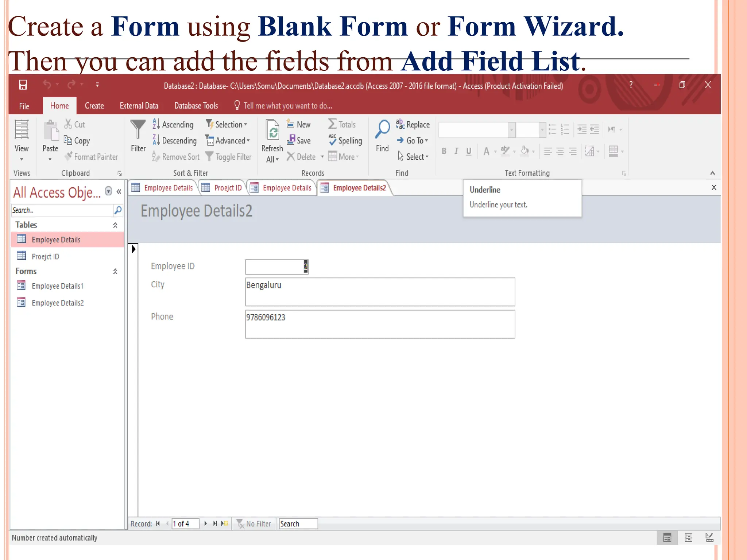Switch to External Data tab
Image resolution: width=747 pixels, height=560 pixels.
point(139,106)
